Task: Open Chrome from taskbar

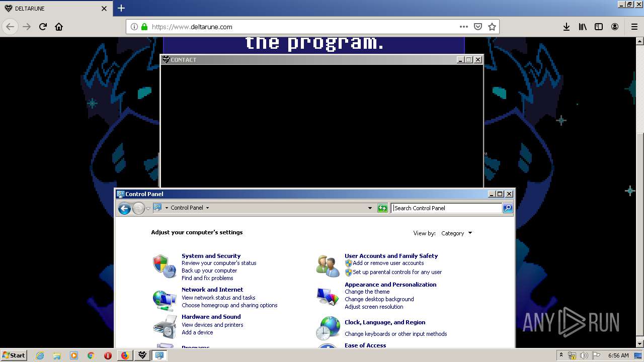Action: (x=91, y=355)
